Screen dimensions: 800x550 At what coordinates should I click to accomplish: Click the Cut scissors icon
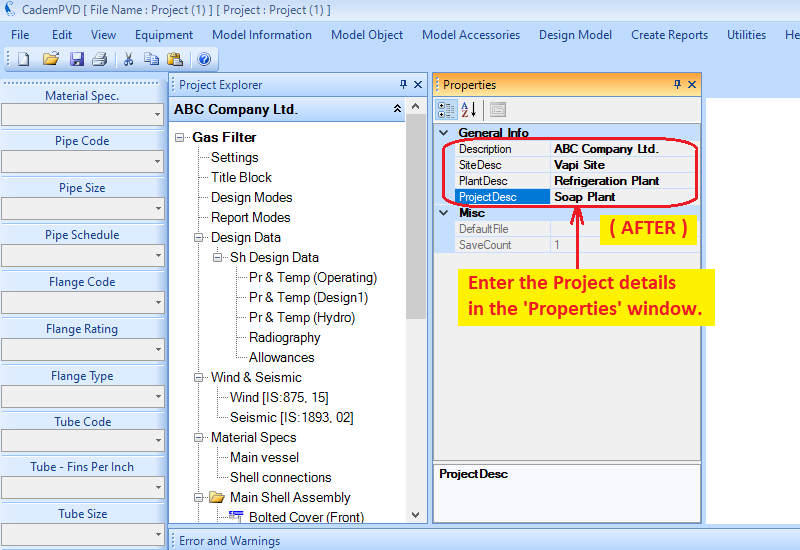pos(128,59)
